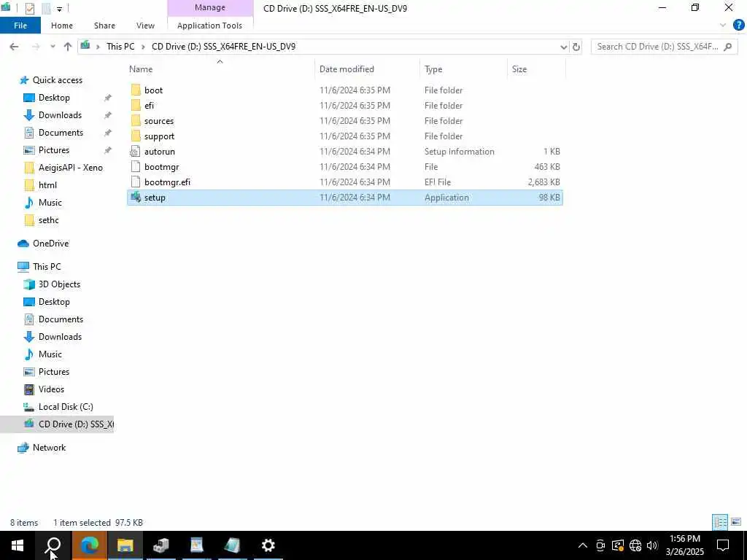Click the taskbar clock showing 1:56 PM

tap(685, 545)
